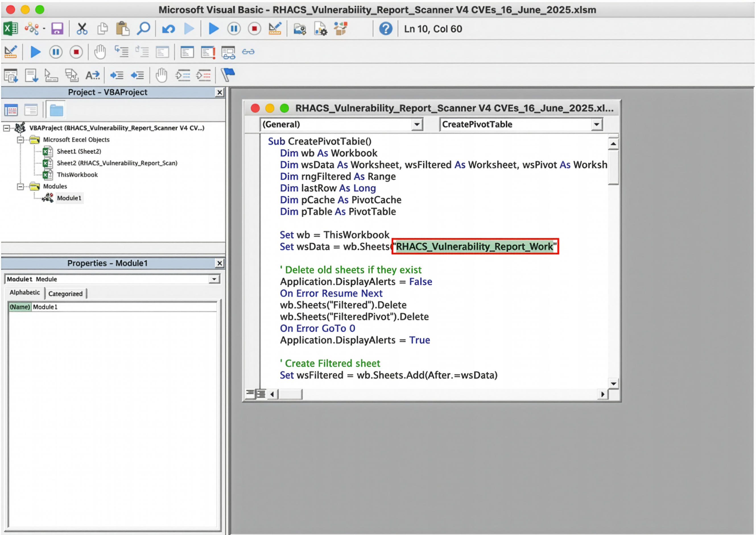Redo with the faded blue arrow
The width and height of the screenshot is (756, 535).
point(189,29)
